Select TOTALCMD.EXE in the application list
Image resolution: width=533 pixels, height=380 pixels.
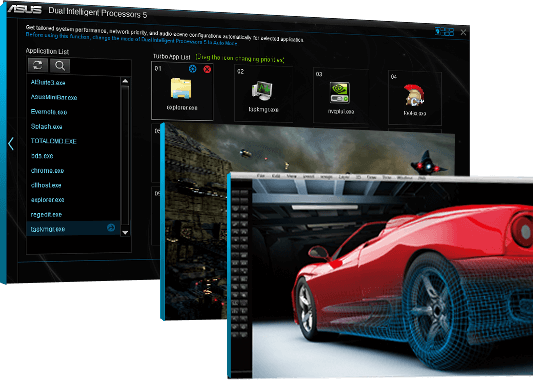[54, 141]
